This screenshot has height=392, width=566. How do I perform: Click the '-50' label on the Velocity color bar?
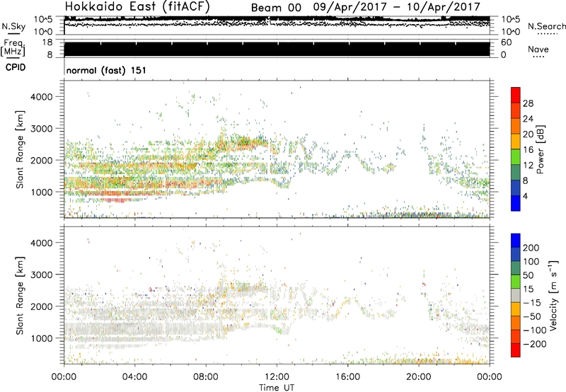(x=532, y=316)
